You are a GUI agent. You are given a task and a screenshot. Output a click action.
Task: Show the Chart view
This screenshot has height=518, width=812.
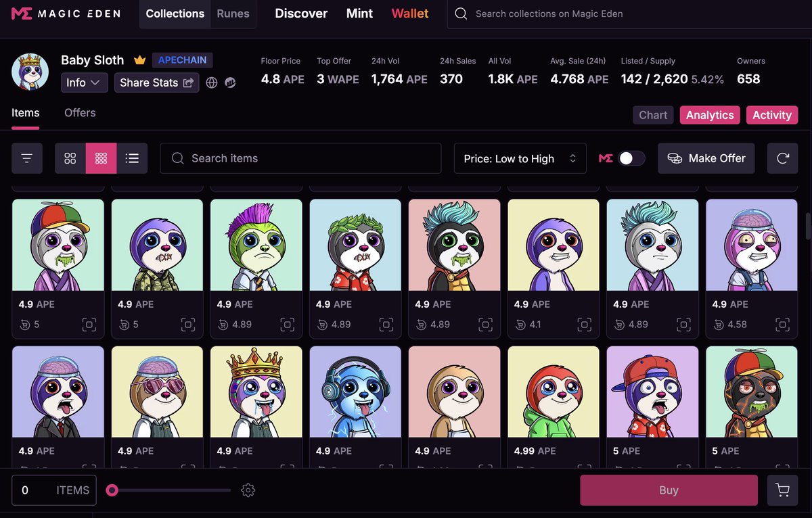click(x=653, y=115)
